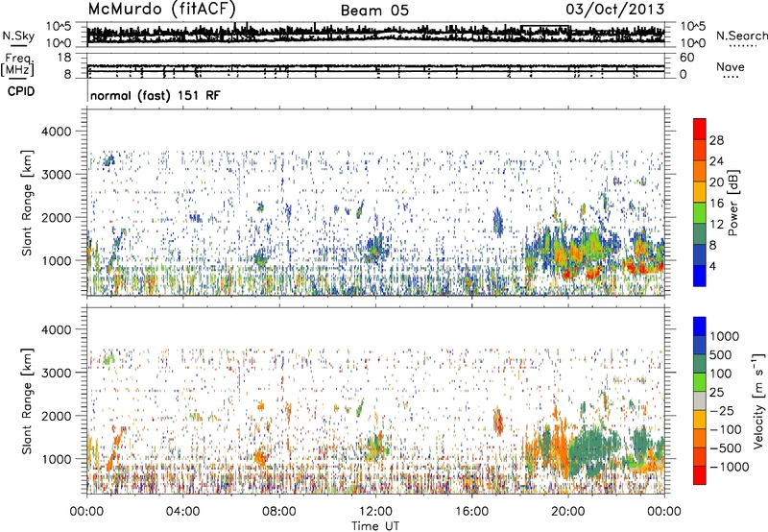This screenshot has height=532, width=768.
Task: Click the "28" power colorbar label
Action: [716, 140]
